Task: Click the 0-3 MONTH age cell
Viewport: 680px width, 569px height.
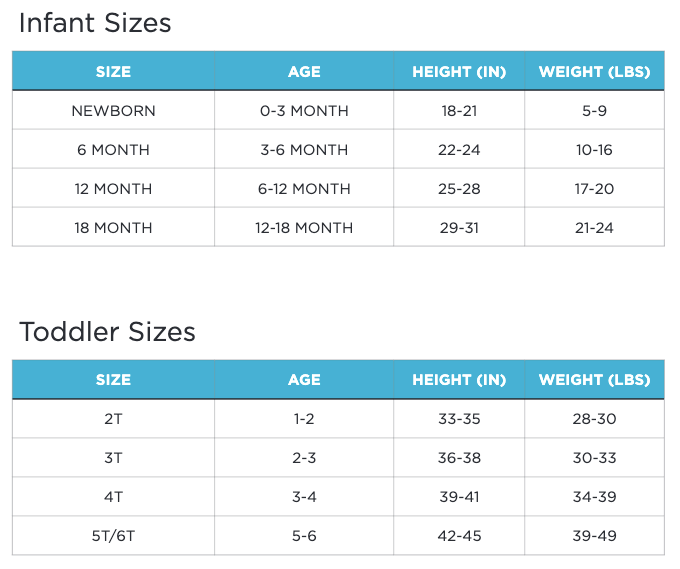Action: click(x=304, y=111)
